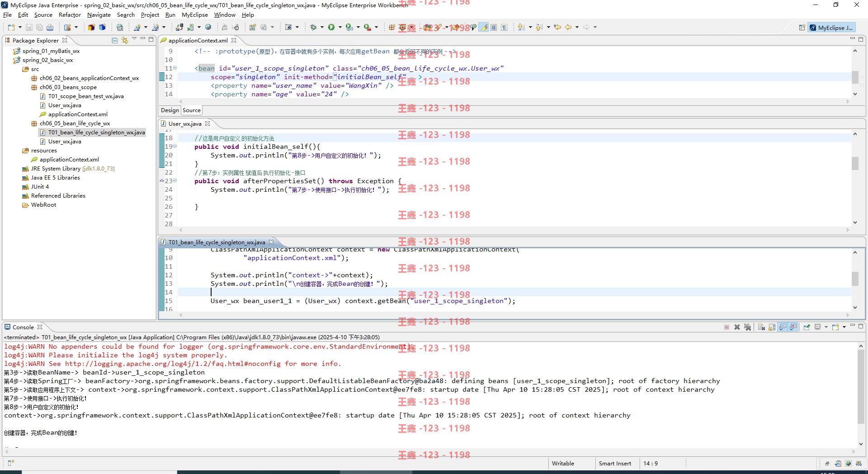
Task: Click the Open Perspective icon
Action: pyautogui.click(x=802, y=28)
